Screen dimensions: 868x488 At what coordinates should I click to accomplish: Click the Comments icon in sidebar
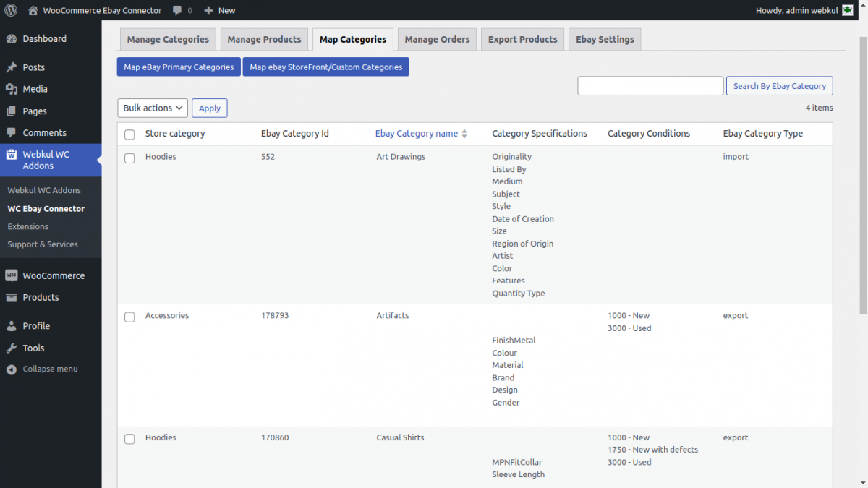tap(11, 133)
